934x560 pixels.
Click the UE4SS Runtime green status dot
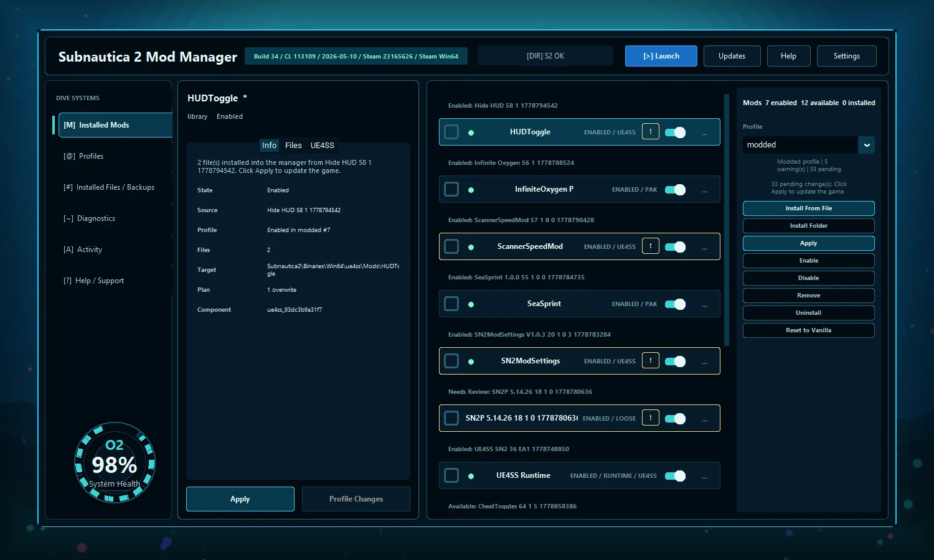pyautogui.click(x=471, y=476)
